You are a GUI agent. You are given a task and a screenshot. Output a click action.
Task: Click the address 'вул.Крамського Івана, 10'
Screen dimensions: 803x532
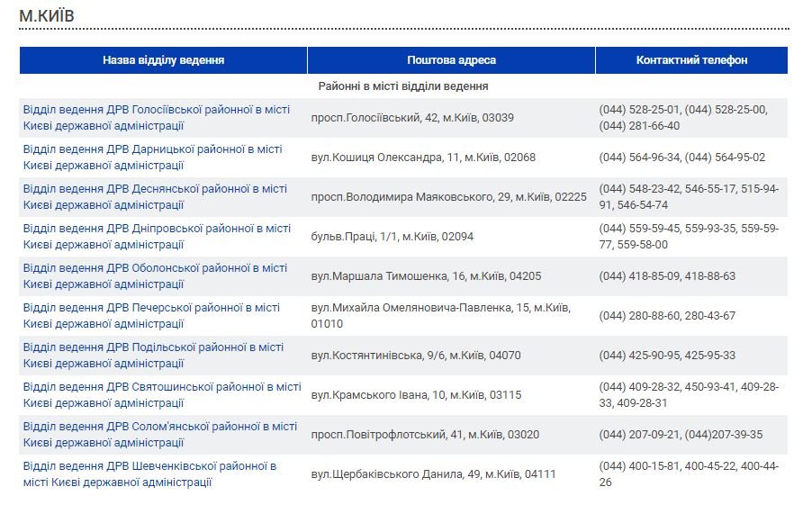click(416, 395)
